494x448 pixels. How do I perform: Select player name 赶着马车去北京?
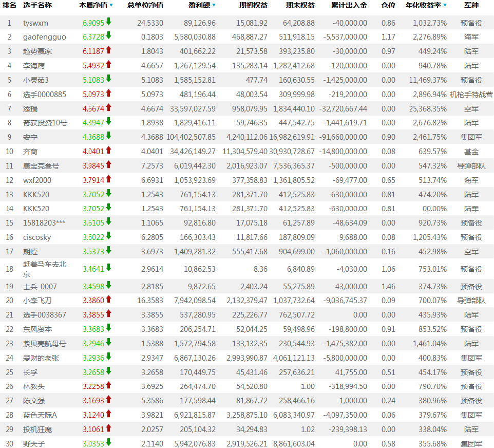point(45,269)
